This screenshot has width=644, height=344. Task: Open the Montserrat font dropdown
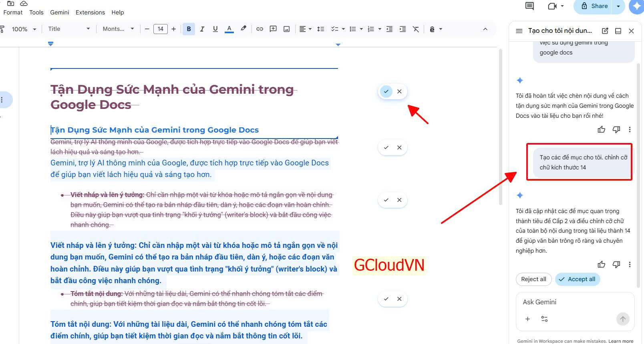pyautogui.click(x=118, y=29)
